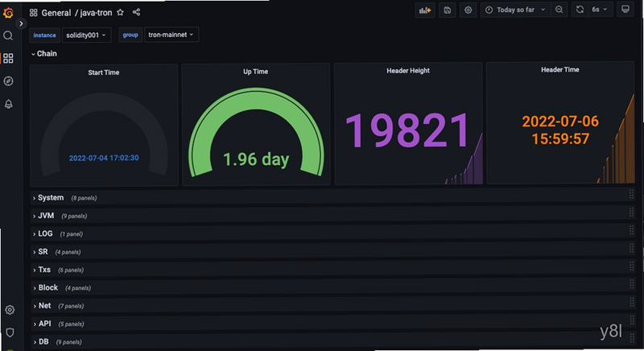Open the solidity001 instance dropdown
The image size is (644, 351).
86,35
